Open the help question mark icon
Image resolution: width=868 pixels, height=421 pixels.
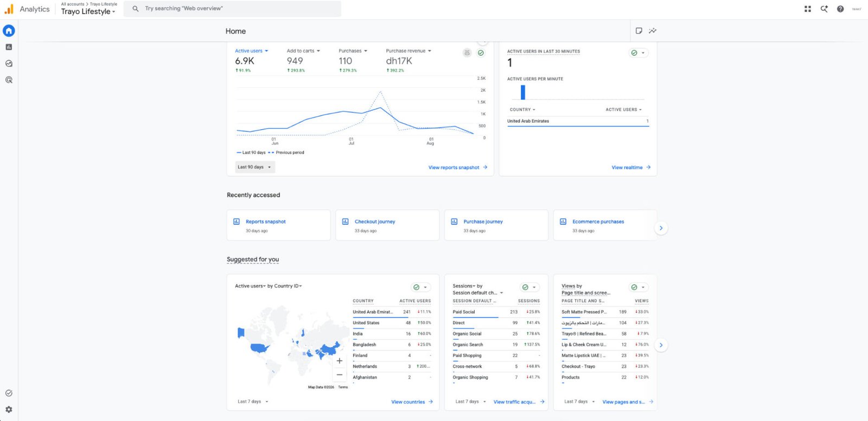coord(840,9)
